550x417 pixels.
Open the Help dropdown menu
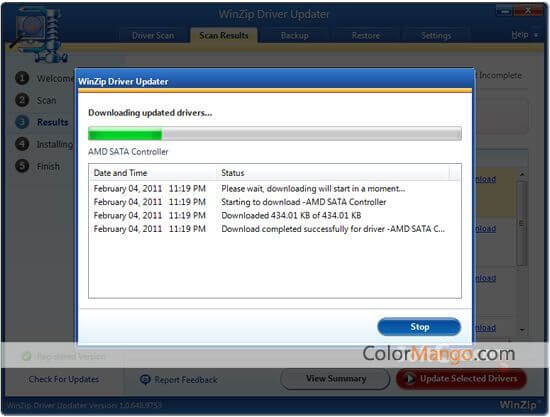click(x=524, y=35)
